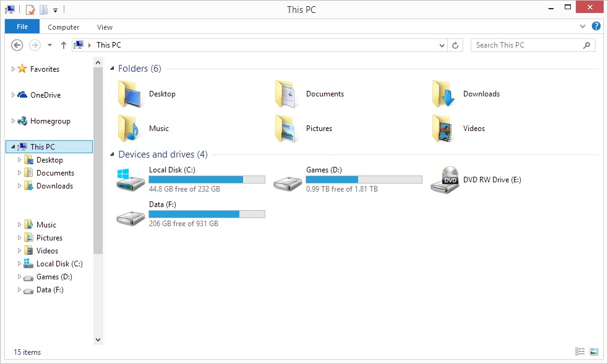608x364 pixels.
Task: Collapse the Folders (6) group
Action: (x=112, y=69)
